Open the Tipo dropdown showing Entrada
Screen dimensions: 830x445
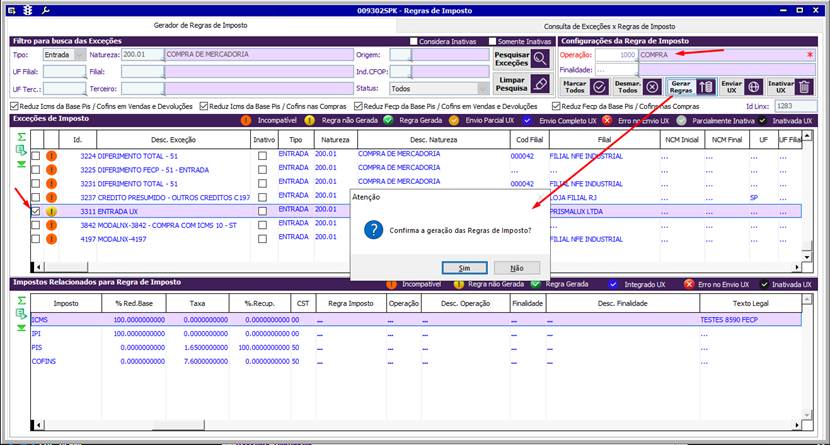80,55
